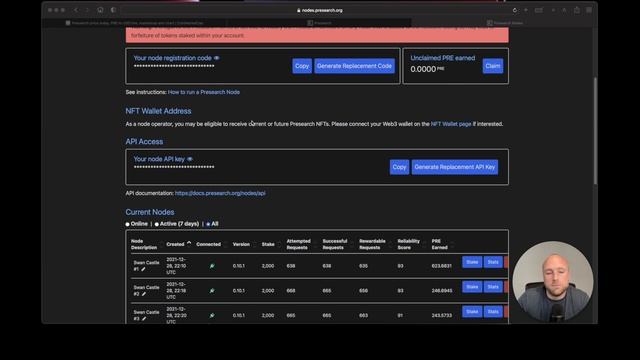Click Safari forward navigation arrow
Viewport: 640px width, 360px height.
coord(87,10)
